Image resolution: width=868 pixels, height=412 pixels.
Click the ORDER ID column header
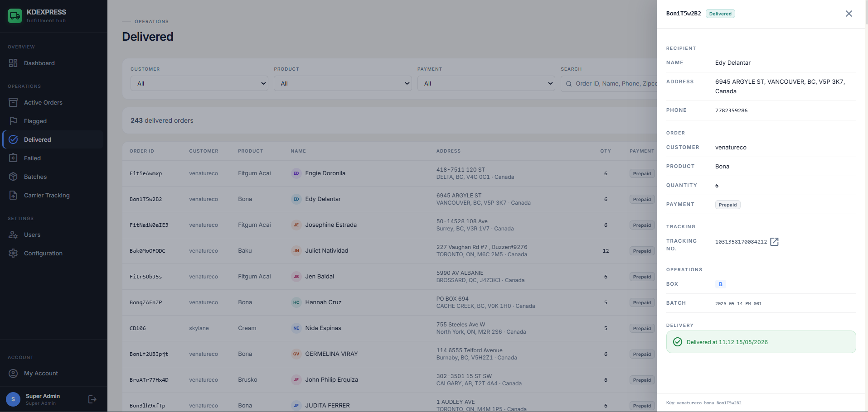(x=142, y=151)
